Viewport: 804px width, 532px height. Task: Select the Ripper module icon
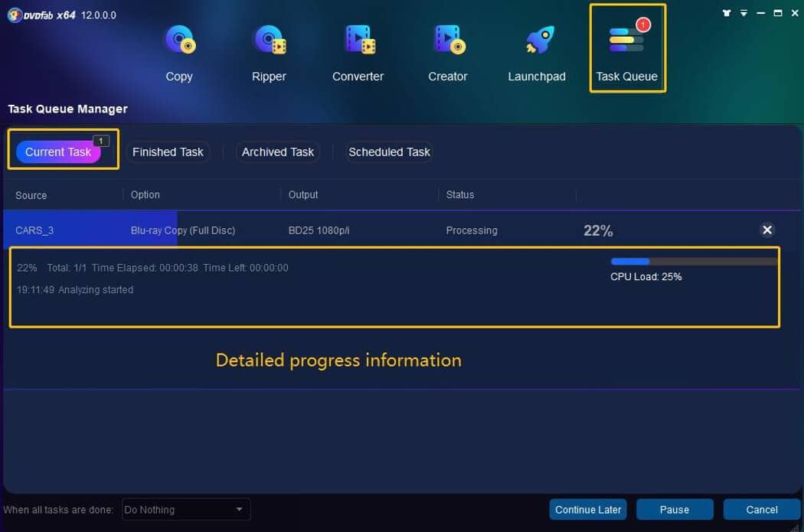pos(269,46)
